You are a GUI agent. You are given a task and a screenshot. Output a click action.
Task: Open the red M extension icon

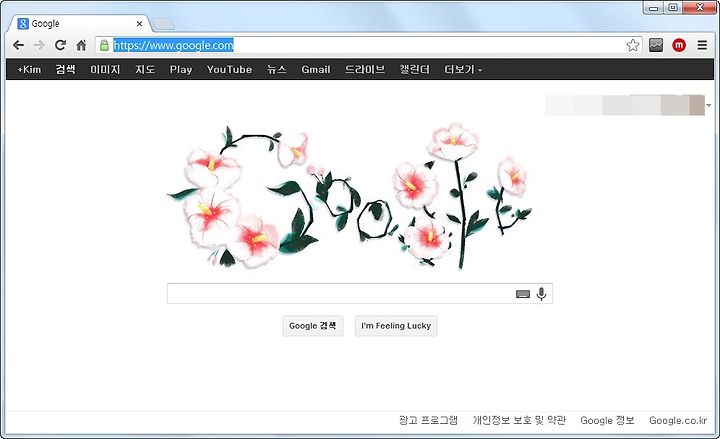click(x=679, y=45)
